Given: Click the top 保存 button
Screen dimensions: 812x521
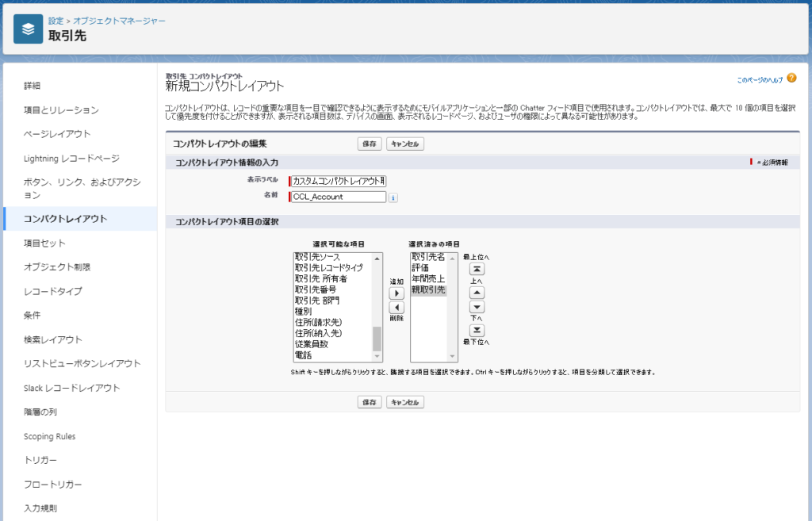Looking at the screenshot, I should click(x=369, y=144).
